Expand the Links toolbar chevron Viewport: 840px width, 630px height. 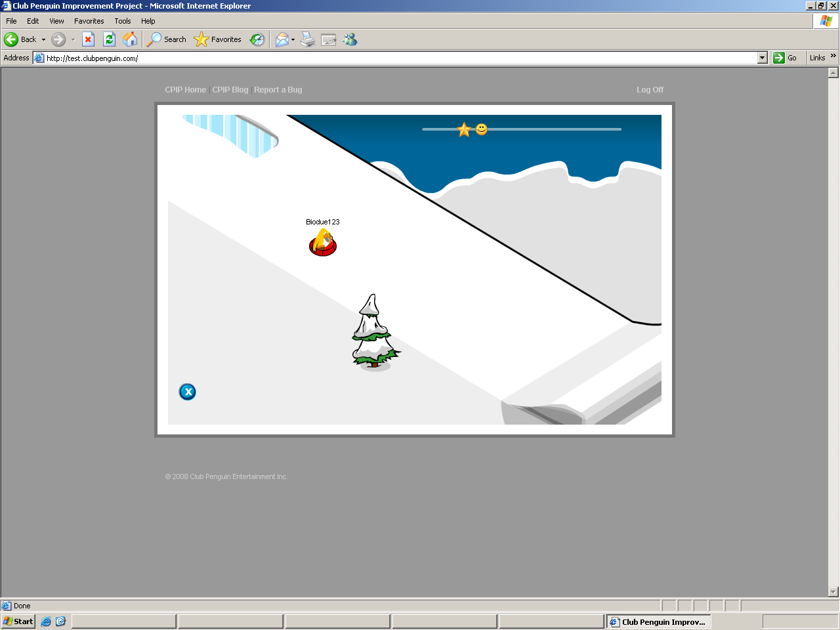[833, 56]
